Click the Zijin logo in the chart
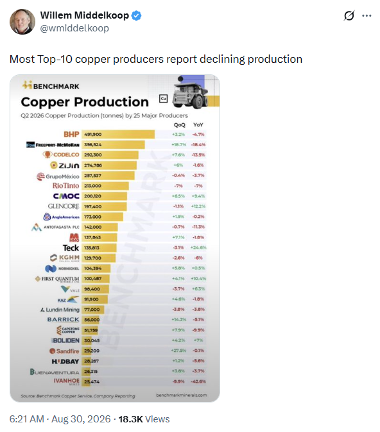 point(65,165)
